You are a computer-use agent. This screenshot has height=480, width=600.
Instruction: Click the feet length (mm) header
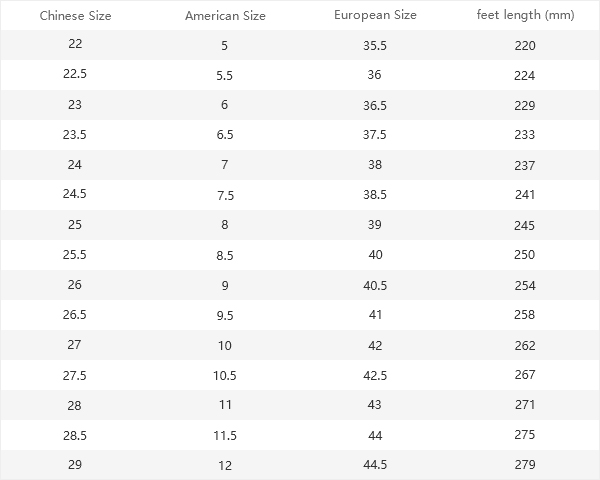tap(525, 15)
